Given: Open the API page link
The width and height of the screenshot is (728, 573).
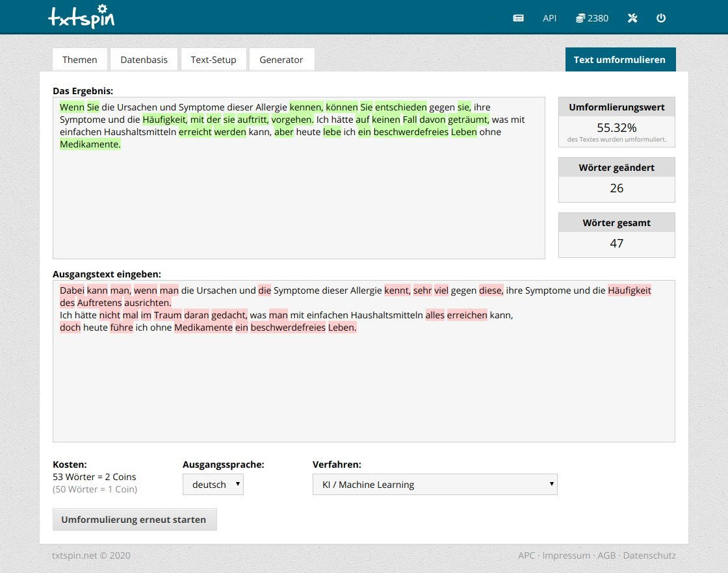Looking at the screenshot, I should tap(549, 18).
